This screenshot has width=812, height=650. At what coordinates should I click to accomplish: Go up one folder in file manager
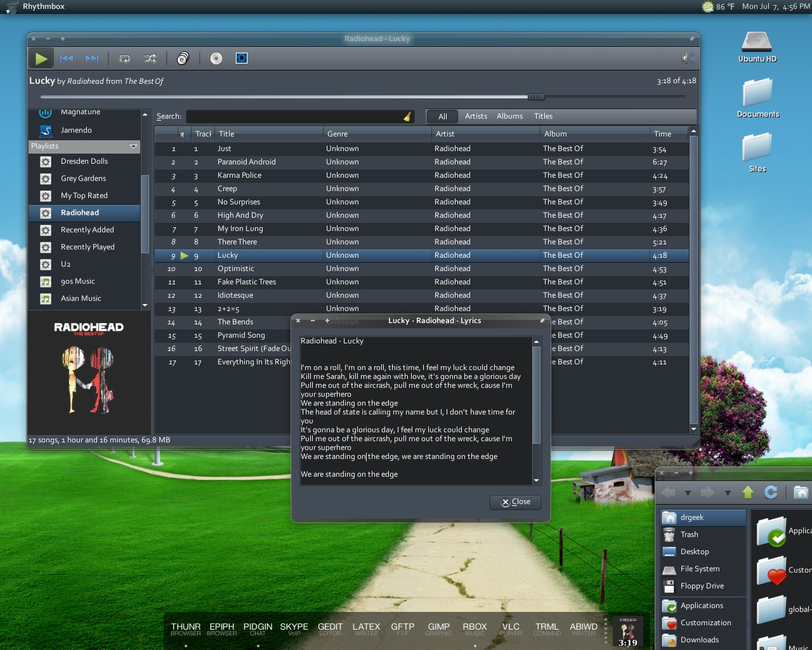pyautogui.click(x=748, y=492)
